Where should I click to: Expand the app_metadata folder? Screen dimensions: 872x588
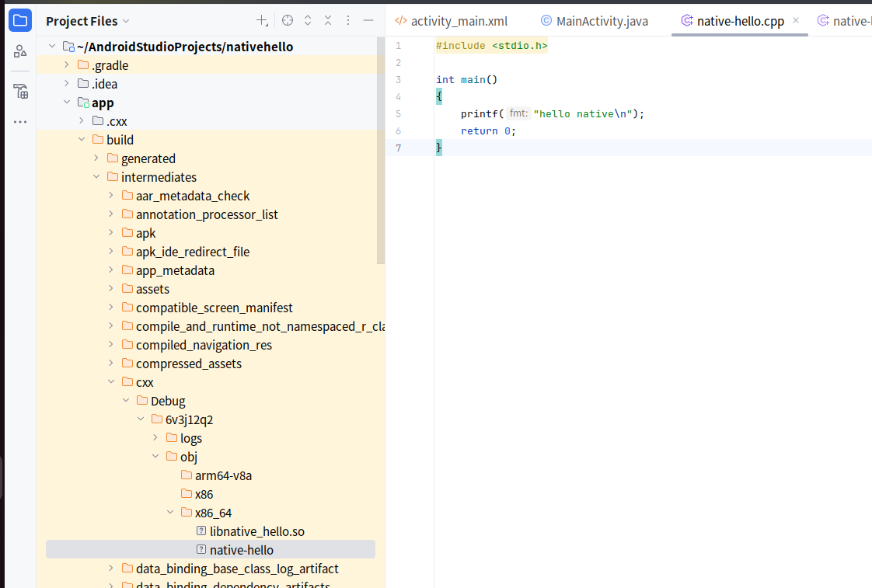coord(111,270)
